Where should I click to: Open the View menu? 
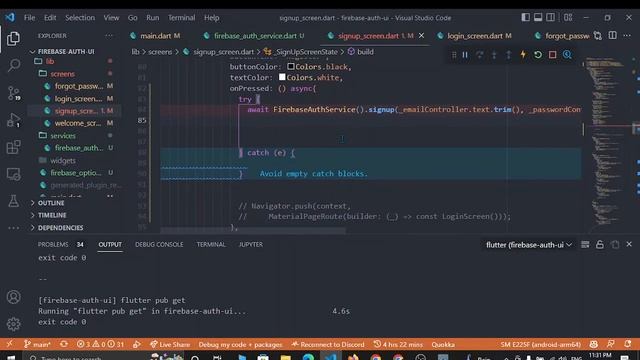coord(111,18)
